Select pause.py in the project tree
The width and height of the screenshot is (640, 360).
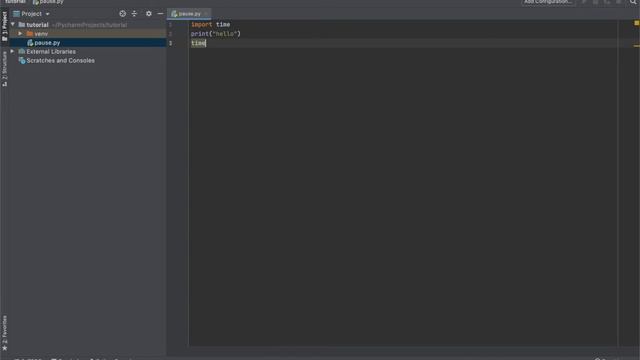pyautogui.click(x=47, y=42)
